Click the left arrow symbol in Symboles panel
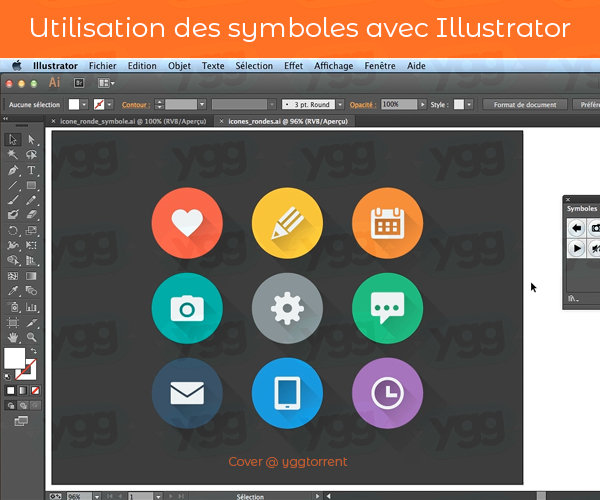600x500 pixels. [576, 228]
